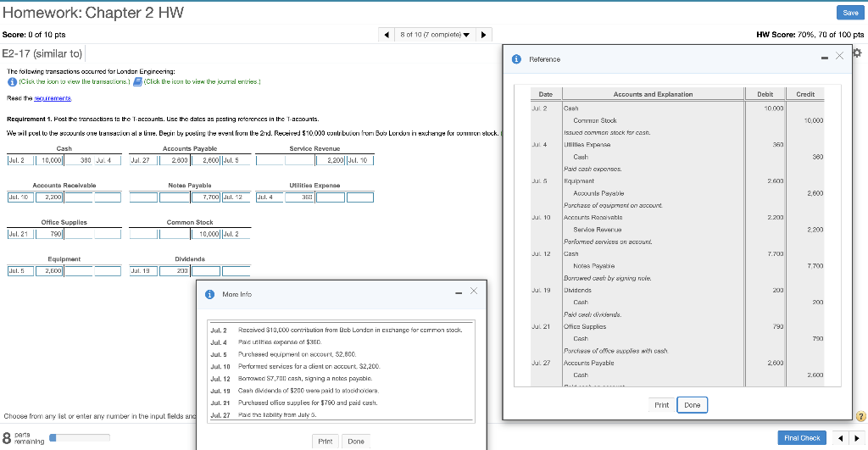
Task: Click the next part arrow beside Final Check
Action: (857, 438)
